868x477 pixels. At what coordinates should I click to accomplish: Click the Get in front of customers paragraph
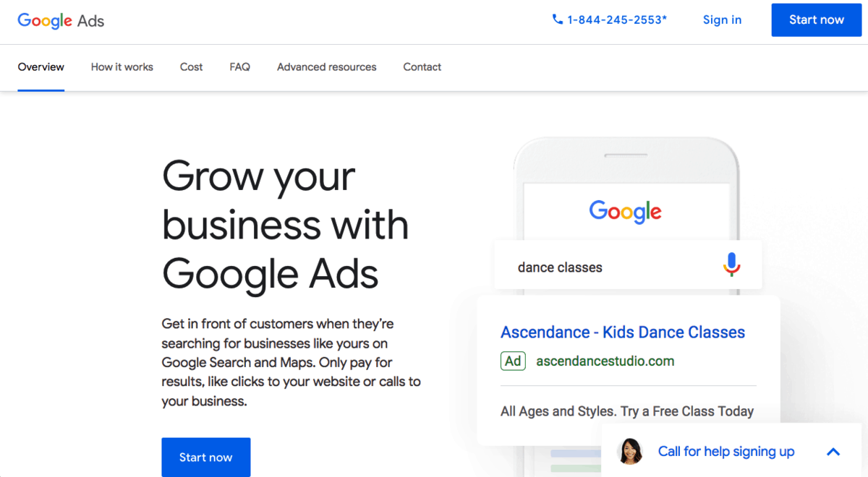291,362
